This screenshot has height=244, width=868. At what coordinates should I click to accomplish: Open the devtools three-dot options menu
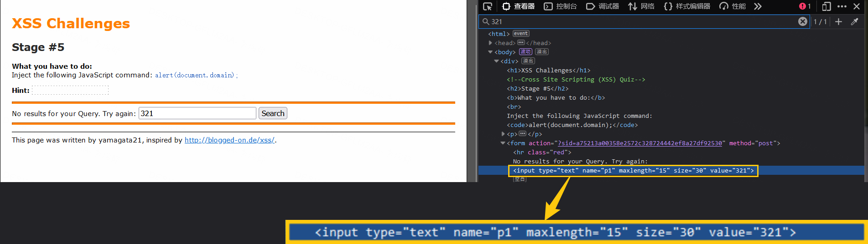pyautogui.click(x=842, y=6)
